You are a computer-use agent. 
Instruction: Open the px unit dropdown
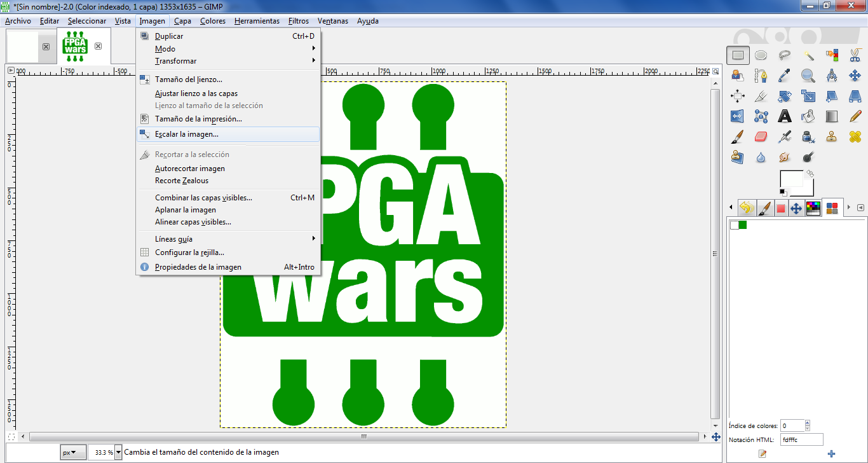pyautogui.click(x=72, y=452)
